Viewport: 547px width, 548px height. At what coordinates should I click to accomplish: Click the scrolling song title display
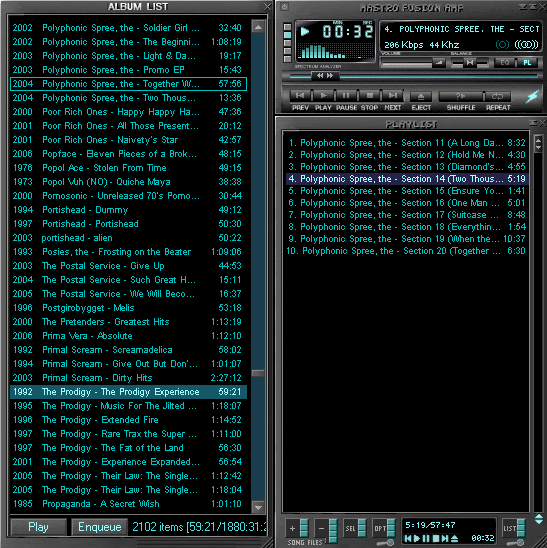click(461, 29)
